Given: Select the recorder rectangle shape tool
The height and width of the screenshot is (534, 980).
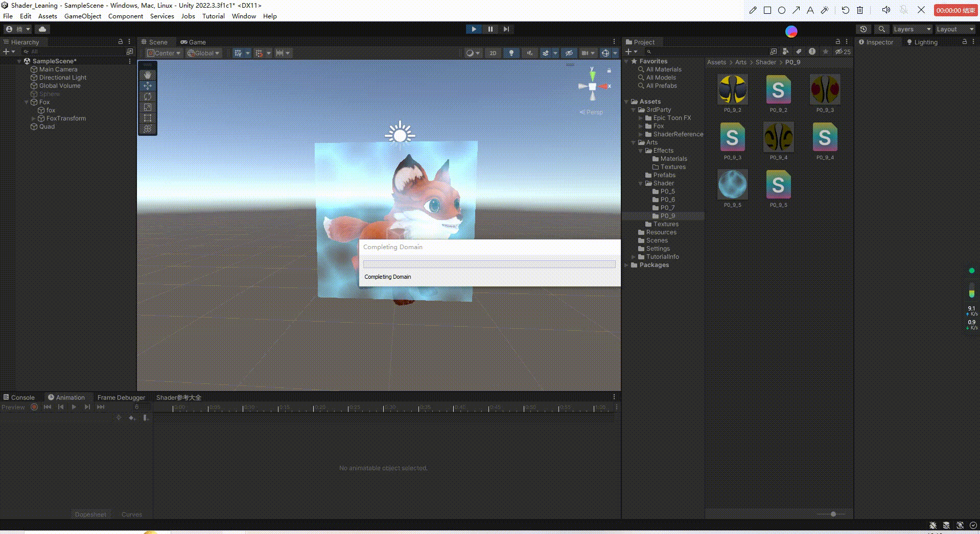Looking at the screenshot, I should click(767, 10).
